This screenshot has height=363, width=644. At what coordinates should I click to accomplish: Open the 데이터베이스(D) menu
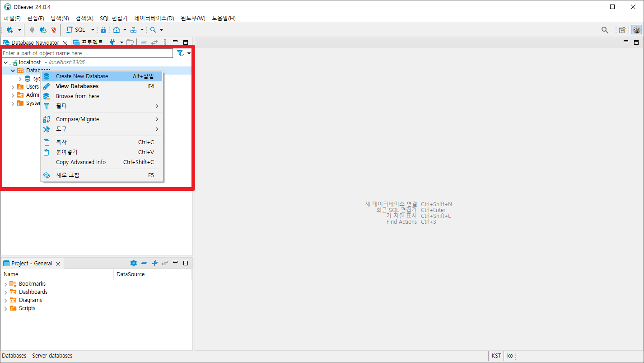154,18
